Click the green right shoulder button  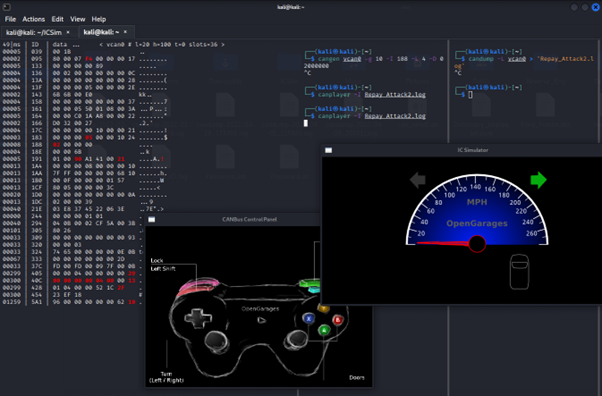point(309,284)
